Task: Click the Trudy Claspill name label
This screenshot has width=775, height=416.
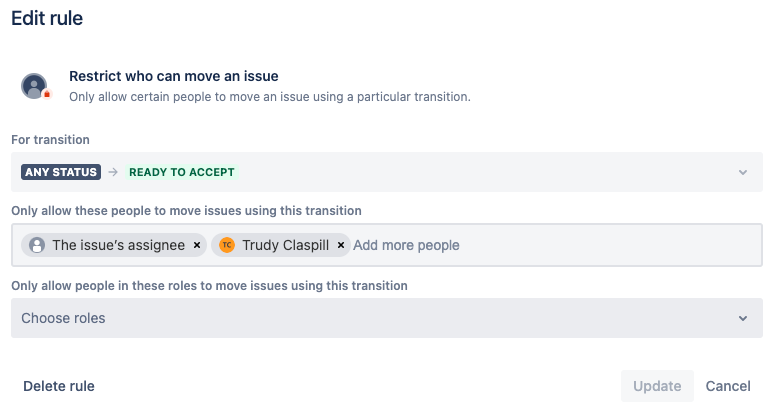Action: point(285,245)
